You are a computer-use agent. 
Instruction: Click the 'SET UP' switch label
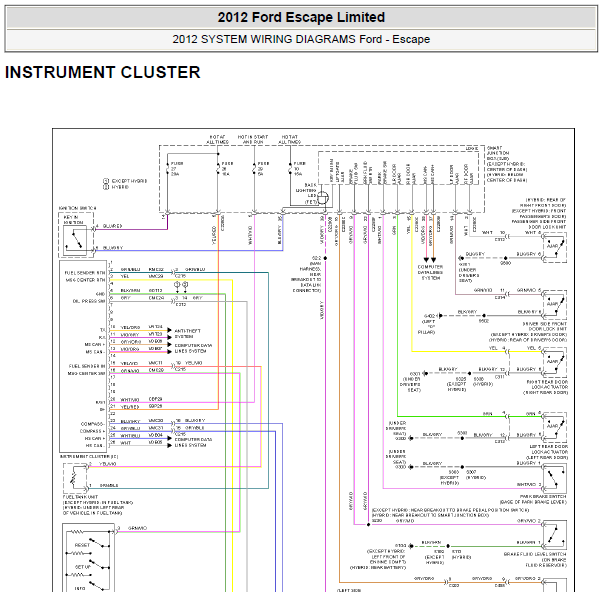click(x=83, y=567)
